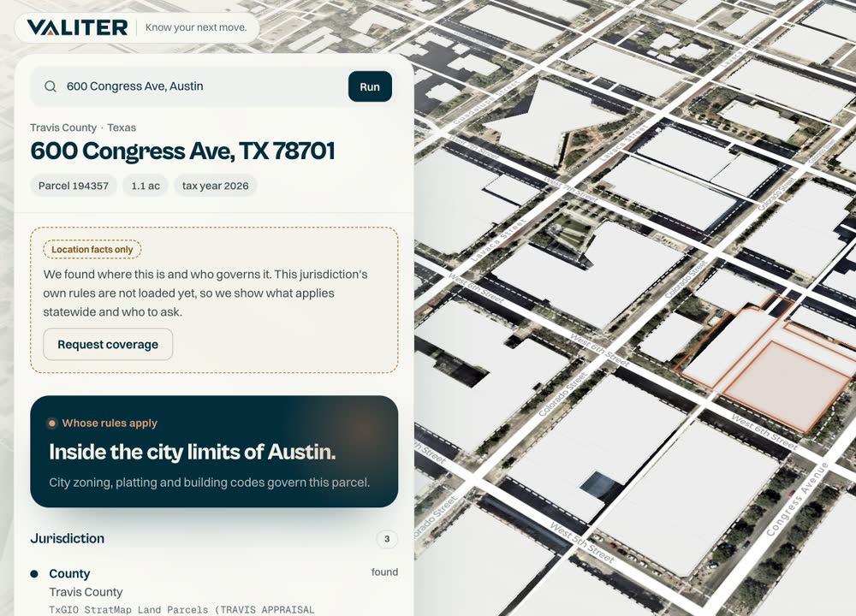Select the tax year 2026 chip
Viewport: 856px width, 616px height.
click(215, 186)
